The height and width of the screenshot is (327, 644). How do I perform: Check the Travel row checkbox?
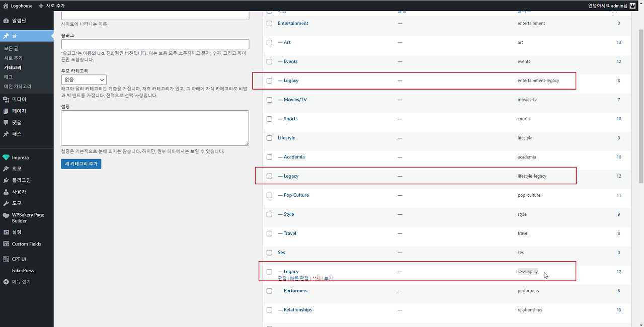coord(269,233)
